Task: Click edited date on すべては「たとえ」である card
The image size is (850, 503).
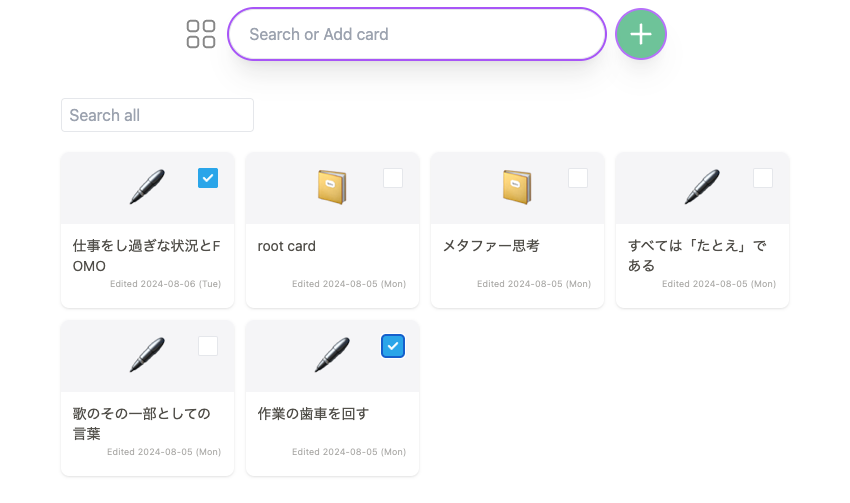Action: (x=719, y=284)
